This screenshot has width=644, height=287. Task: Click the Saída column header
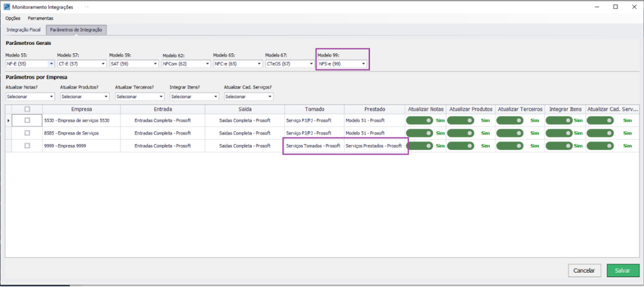(x=244, y=109)
